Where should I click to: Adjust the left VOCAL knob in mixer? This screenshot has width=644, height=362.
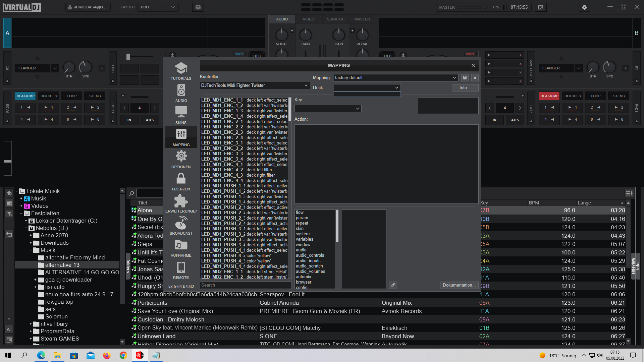tap(282, 35)
